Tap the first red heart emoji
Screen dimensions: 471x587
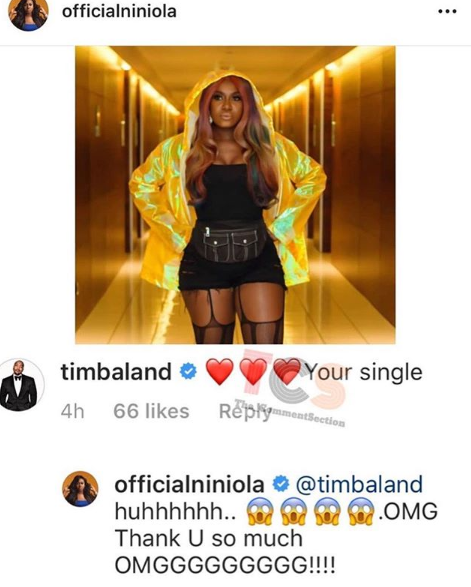(x=220, y=372)
